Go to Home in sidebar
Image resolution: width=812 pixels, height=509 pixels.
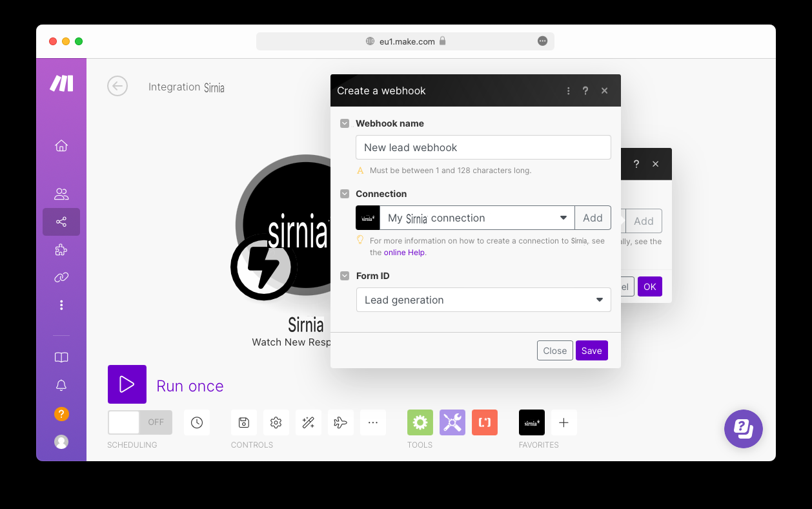tap(61, 145)
